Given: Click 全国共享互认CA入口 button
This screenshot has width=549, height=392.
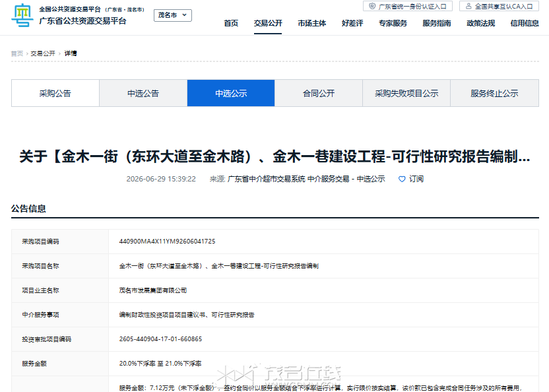Looking at the screenshot, I should coord(499,7).
